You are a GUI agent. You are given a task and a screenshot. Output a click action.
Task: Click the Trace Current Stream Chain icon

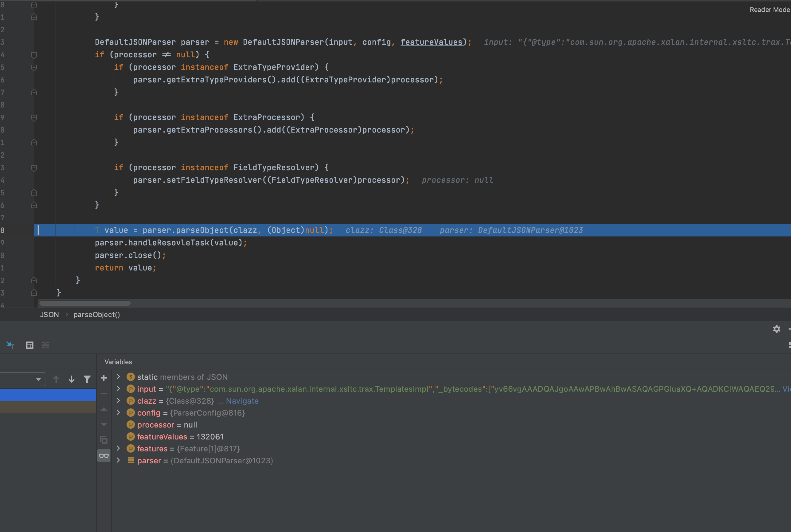point(45,345)
